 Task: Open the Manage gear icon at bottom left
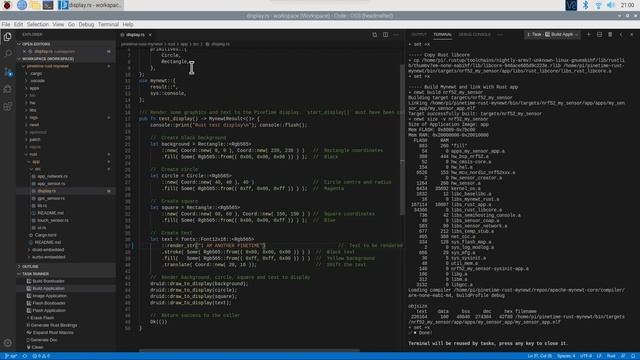click(x=7, y=343)
